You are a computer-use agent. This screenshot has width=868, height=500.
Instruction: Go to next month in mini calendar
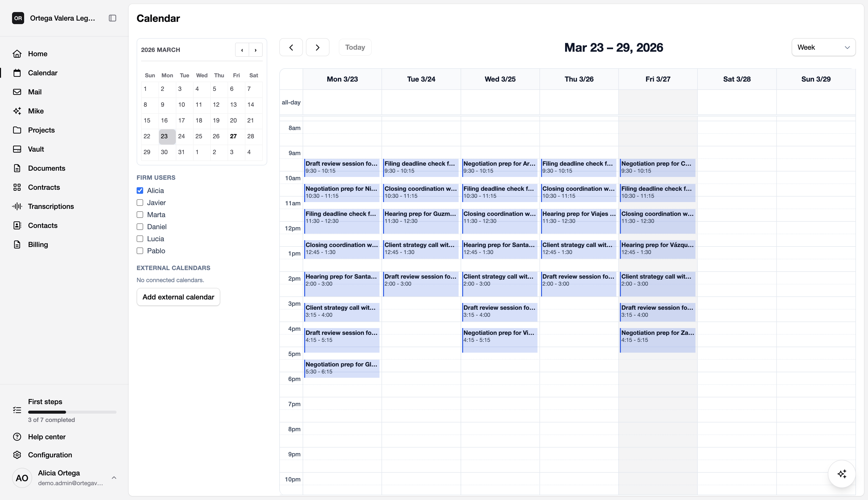[256, 49]
